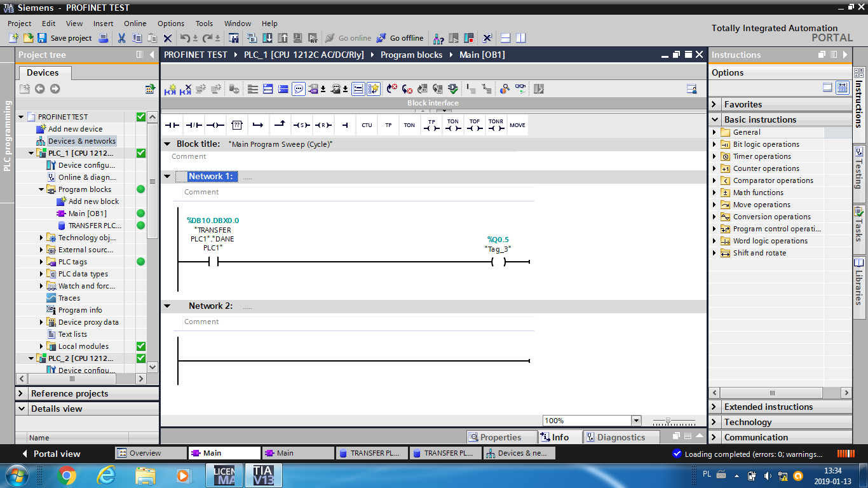The image size is (868, 488).
Task: Expand the PLC tags tree node
Action: tap(42, 262)
